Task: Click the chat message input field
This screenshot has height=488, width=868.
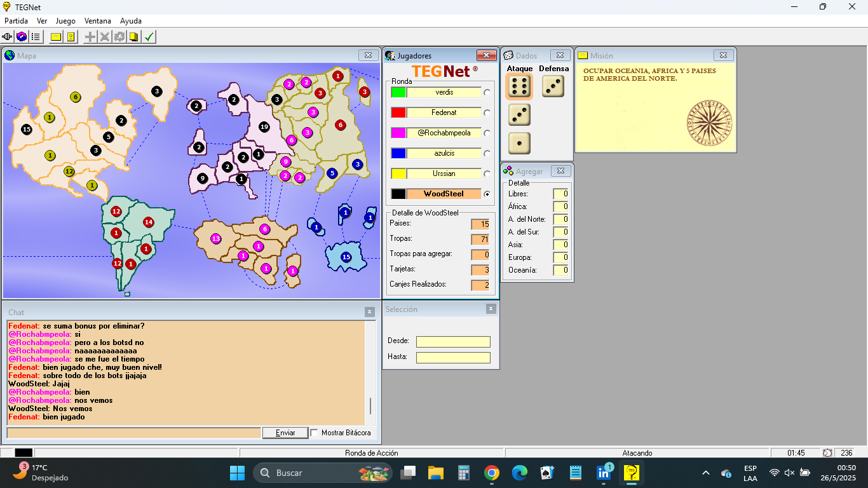Action: pyautogui.click(x=133, y=433)
